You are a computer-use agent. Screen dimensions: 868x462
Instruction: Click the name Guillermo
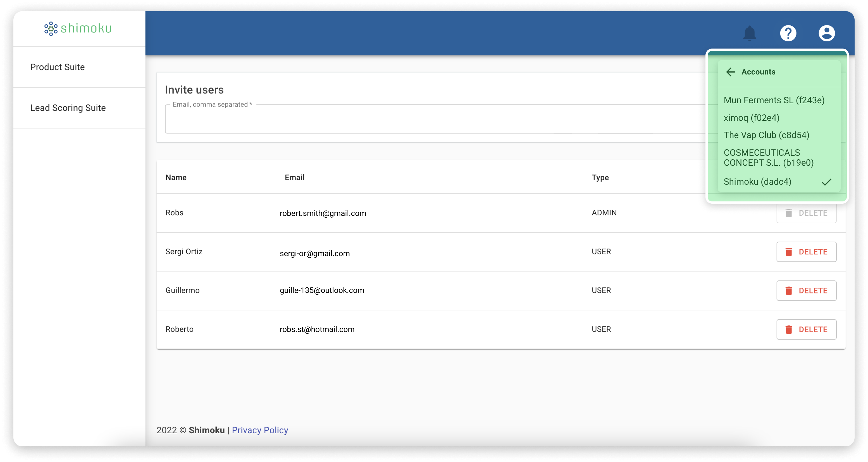point(182,290)
